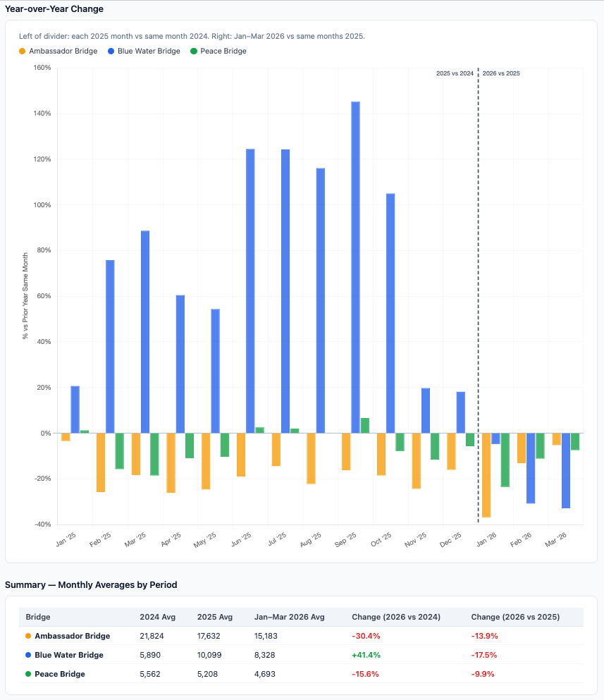604x700 pixels.
Task: Click the '17,632' cell
Action: 209,636
